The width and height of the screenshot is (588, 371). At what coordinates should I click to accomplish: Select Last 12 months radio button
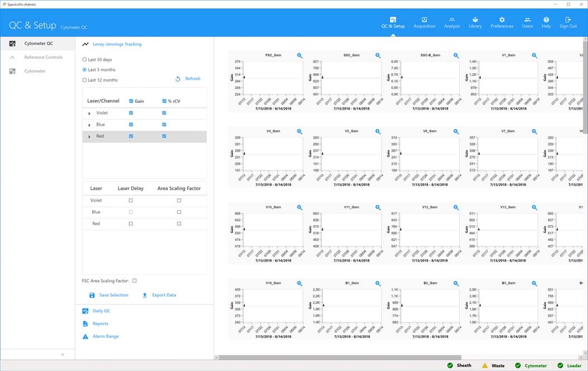coord(85,80)
